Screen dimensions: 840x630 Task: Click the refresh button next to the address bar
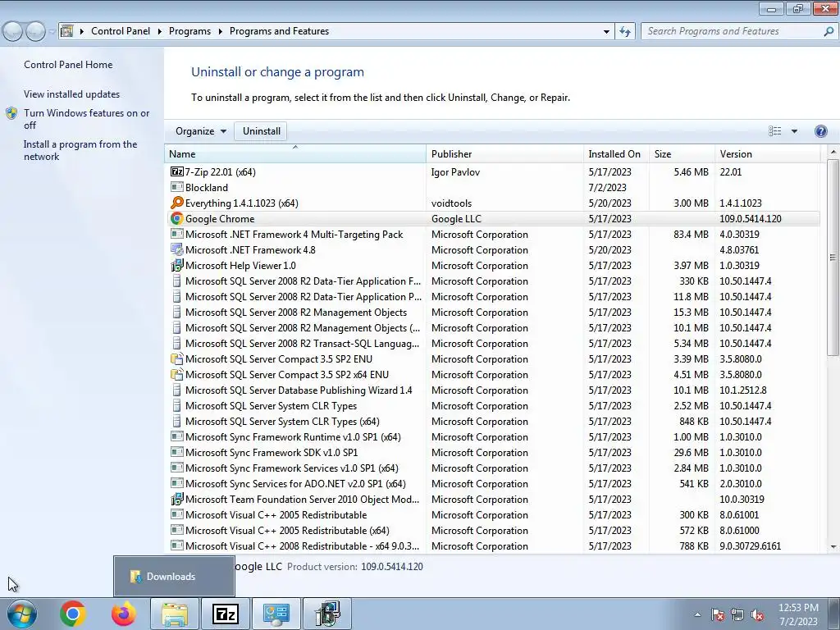coord(625,32)
